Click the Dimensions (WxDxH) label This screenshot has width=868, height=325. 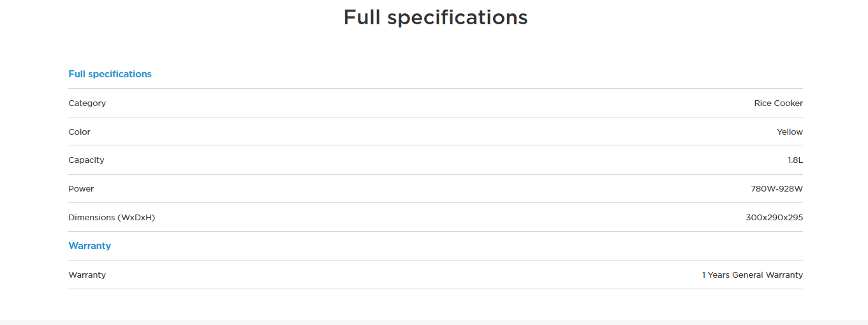click(112, 218)
